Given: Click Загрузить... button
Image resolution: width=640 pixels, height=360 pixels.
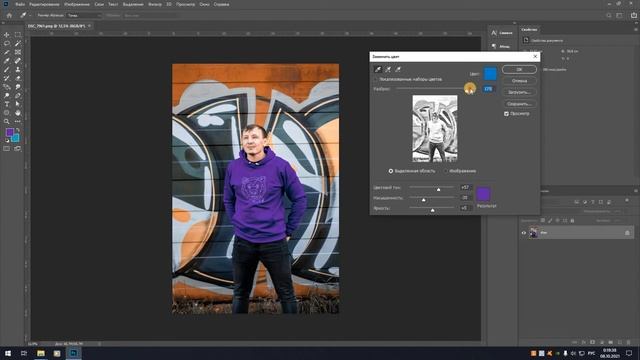Looking at the screenshot, I should pyautogui.click(x=519, y=92).
